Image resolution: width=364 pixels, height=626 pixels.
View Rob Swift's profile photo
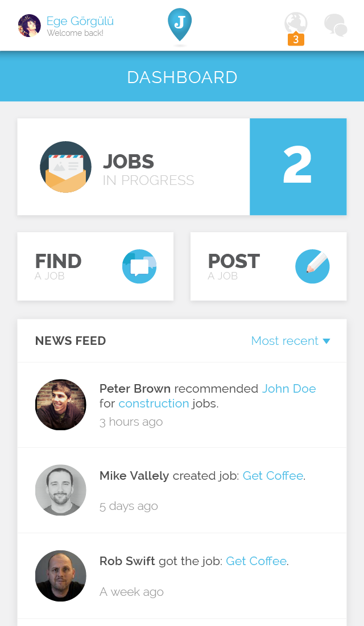(61, 576)
